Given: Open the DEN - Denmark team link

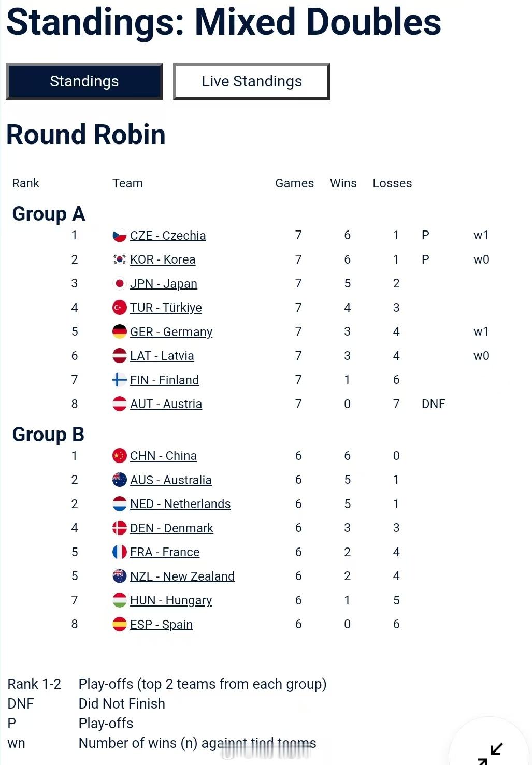Looking at the screenshot, I should [x=171, y=528].
